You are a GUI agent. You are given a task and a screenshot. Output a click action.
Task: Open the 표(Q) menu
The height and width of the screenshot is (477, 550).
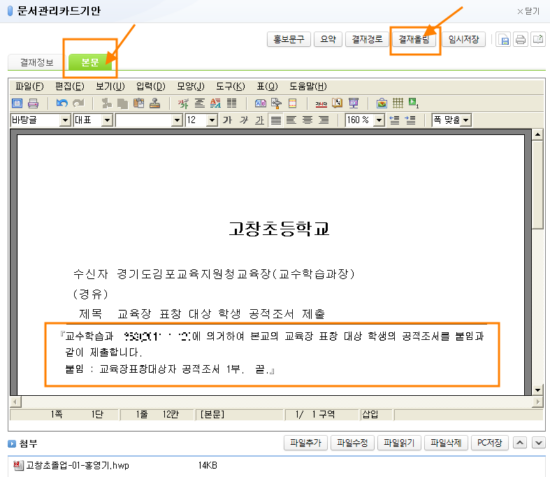pyautogui.click(x=267, y=86)
